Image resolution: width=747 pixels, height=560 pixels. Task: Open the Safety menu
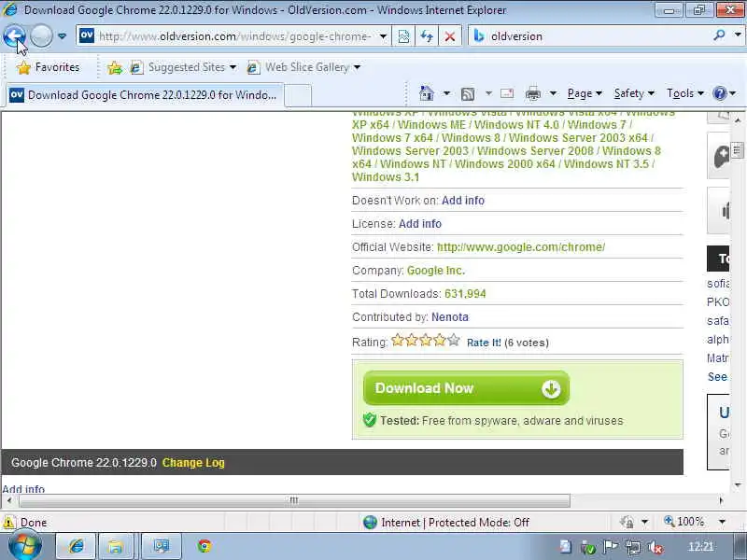click(x=634, y=94)
